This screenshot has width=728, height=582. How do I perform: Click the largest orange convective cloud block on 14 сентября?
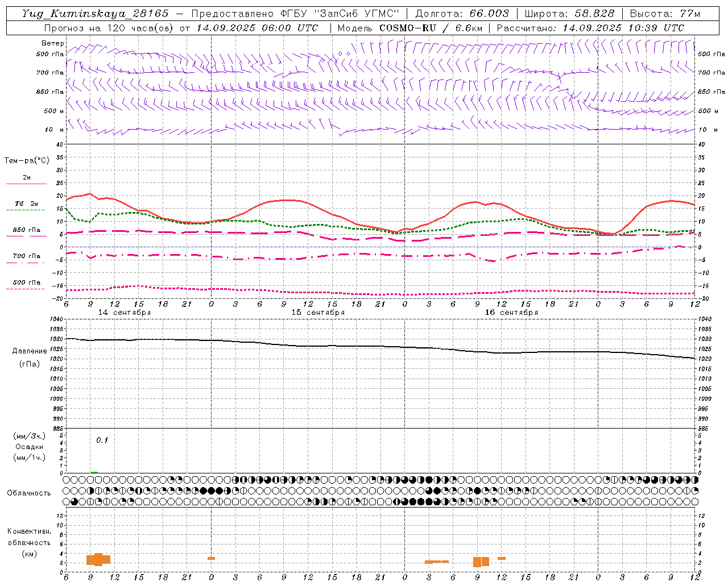98,559
